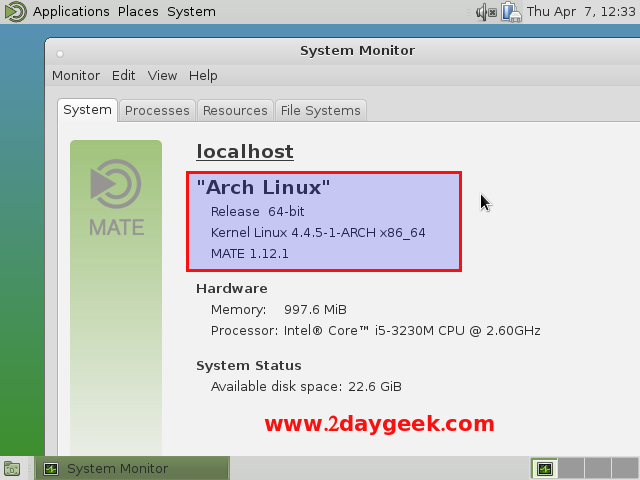Click the clock showing Thu Apr 7
The width and height of the screenshot is (640, 480).
(581, 12)
